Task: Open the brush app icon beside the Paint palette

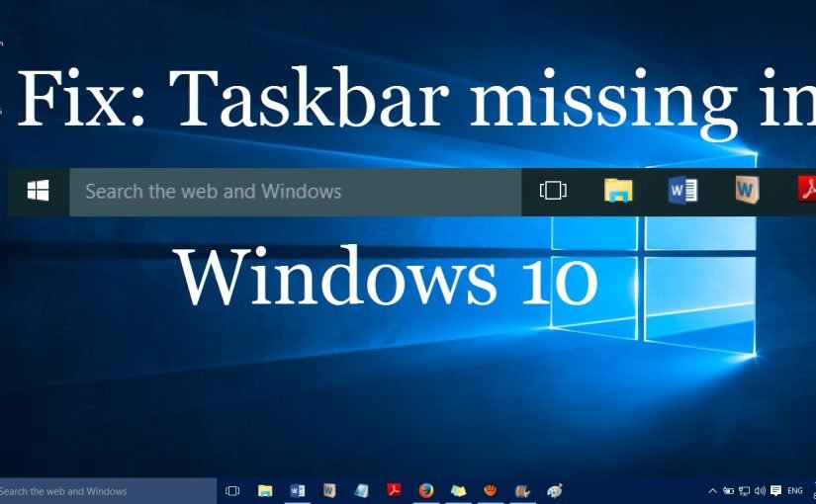Action: [x=522, y=490]
